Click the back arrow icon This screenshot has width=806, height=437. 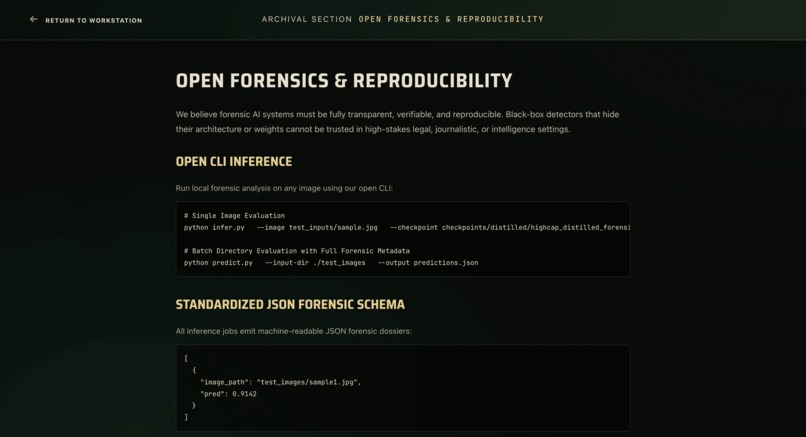(33, 20)
